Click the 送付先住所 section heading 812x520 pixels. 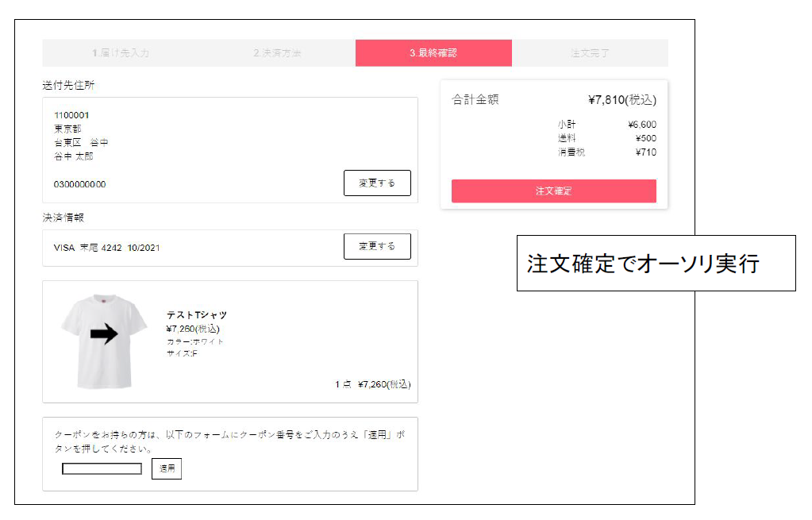tap(68, 85)
